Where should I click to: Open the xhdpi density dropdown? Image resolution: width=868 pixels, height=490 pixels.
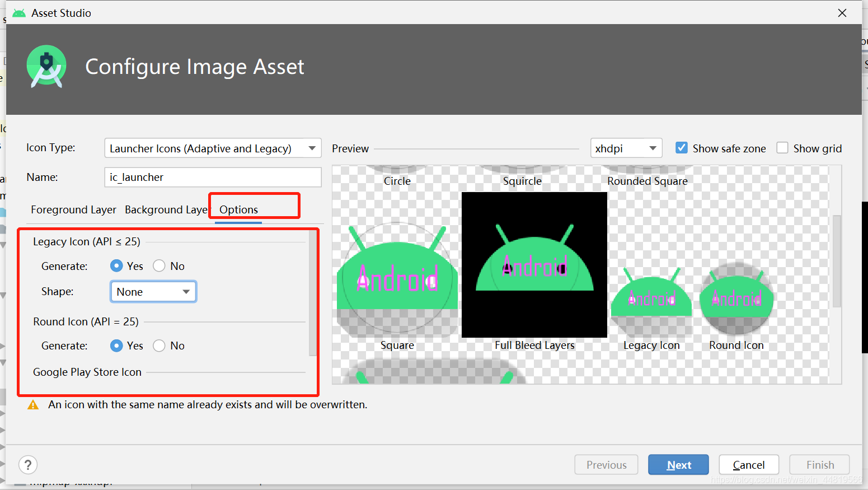point(626,148)
